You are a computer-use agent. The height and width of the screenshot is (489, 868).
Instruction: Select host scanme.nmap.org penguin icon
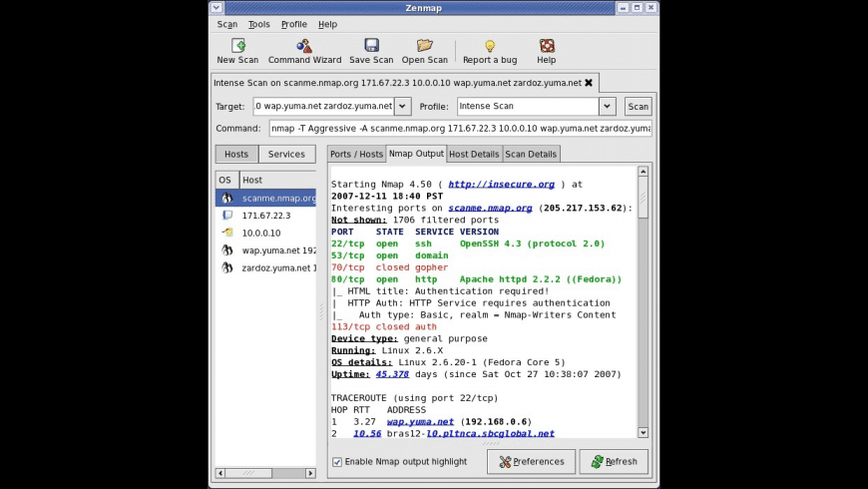pyautogui.click(x=226, y=198)
